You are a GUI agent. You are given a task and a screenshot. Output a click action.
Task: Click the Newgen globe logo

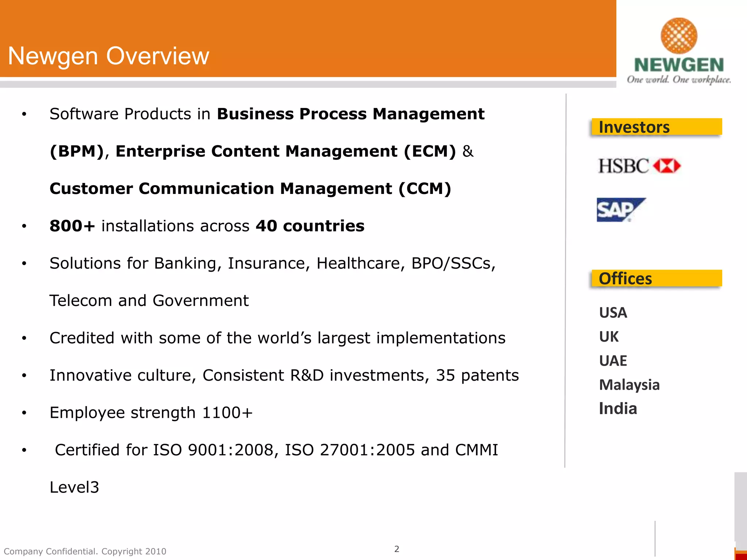[x=679, y=36]
